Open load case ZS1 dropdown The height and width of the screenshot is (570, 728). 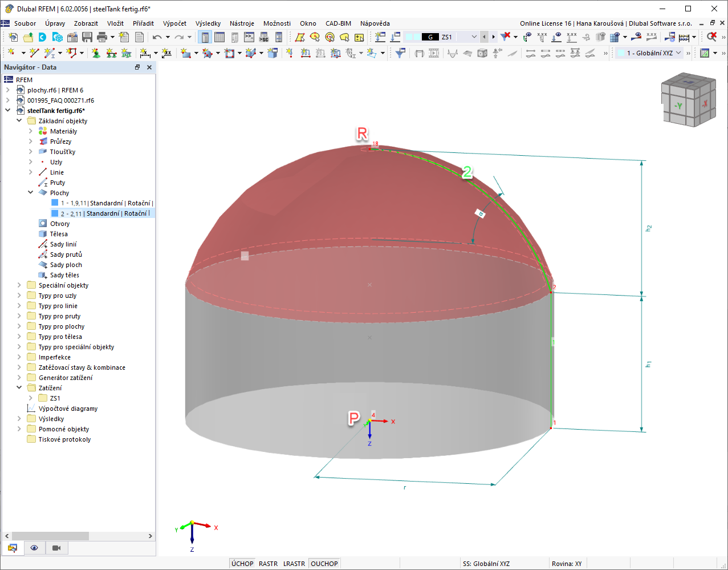point(474,37)
